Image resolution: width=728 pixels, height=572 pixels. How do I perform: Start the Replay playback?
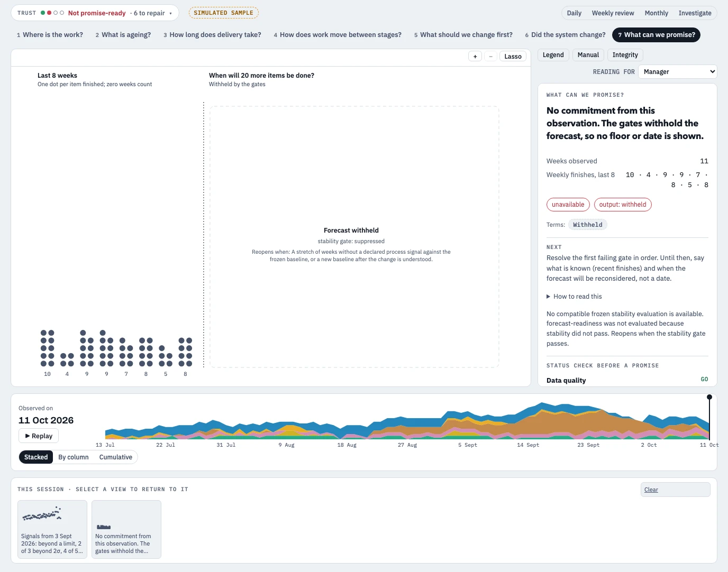click(x=39, y=436)
